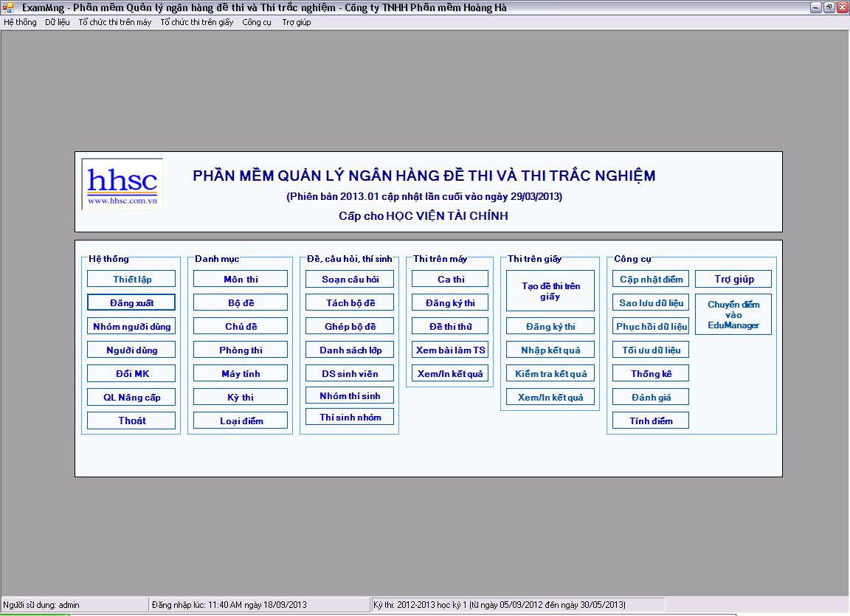Click Tách bộ đề

pyautogui.click(x=350, y=303)
